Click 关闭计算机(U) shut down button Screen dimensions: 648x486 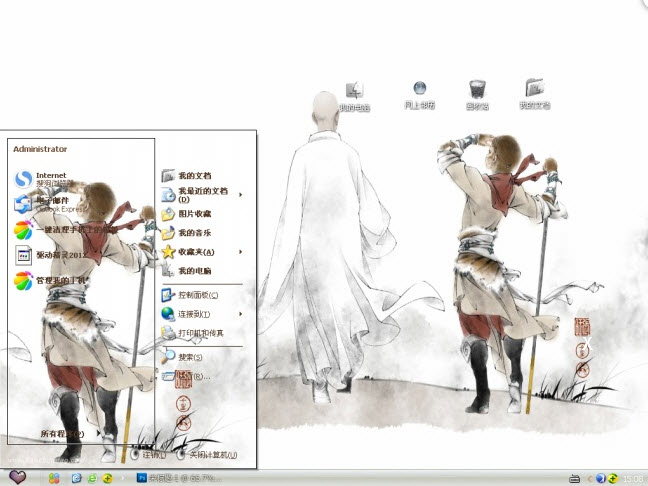pyautogui.click(x=207, y=455)
